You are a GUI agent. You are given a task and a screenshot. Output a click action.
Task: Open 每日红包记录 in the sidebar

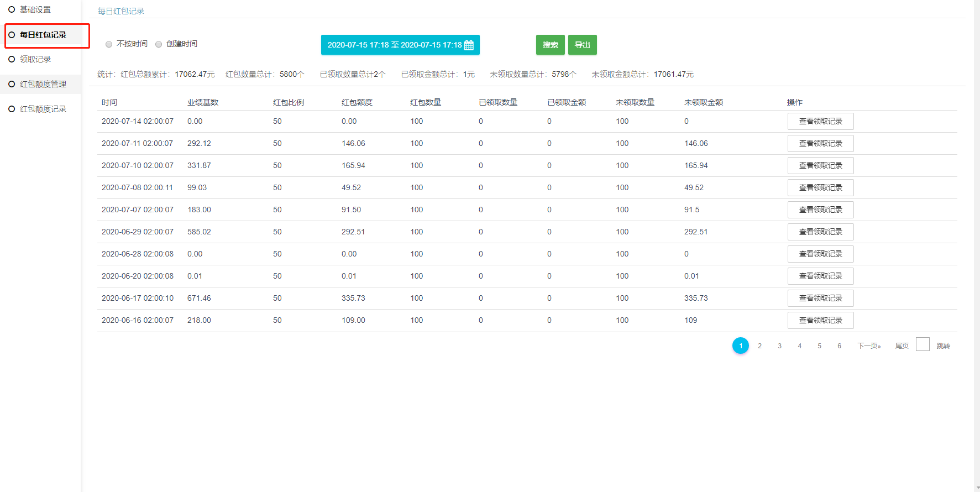(x=43, y=35)
